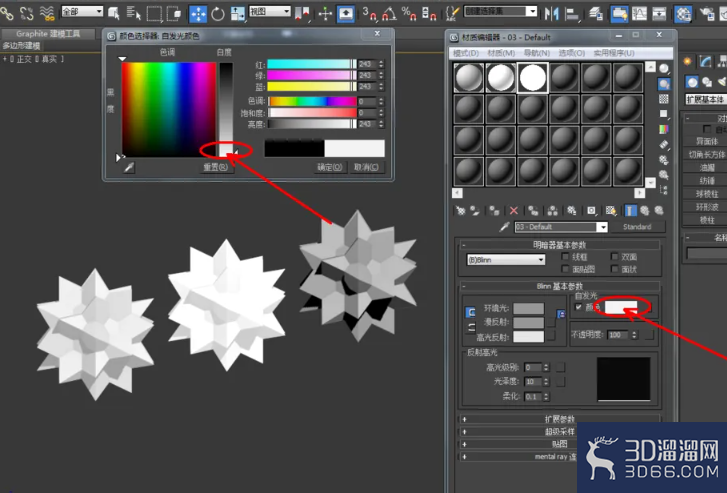Choose the rectangular selection region icon
Screen dimensions: 727x493
[154, 14]
